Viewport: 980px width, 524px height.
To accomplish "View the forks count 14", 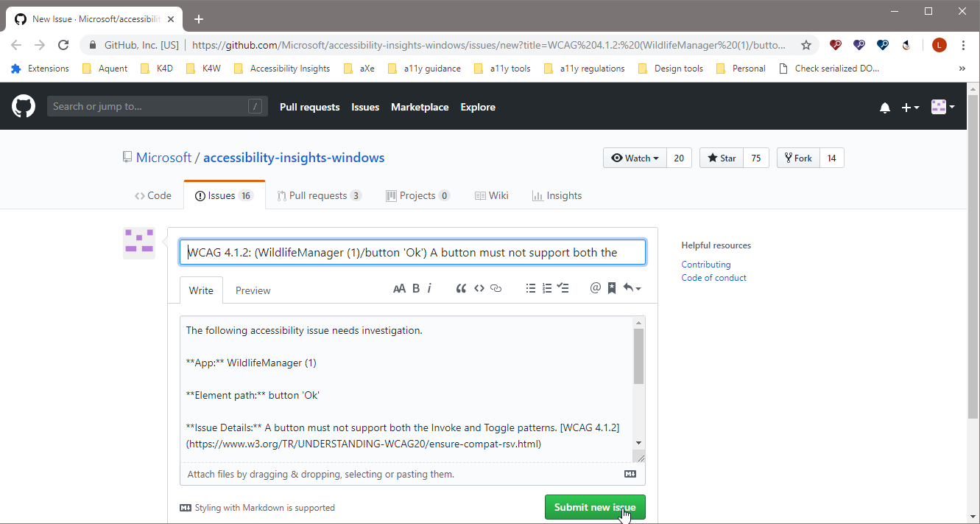I will coord(832,158).
